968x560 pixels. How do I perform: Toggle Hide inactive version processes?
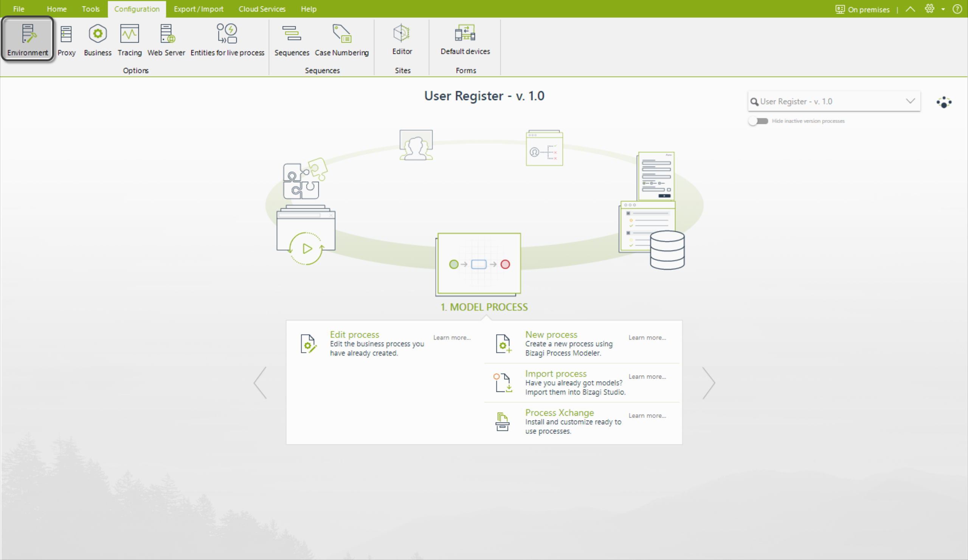tap(758, 121)
